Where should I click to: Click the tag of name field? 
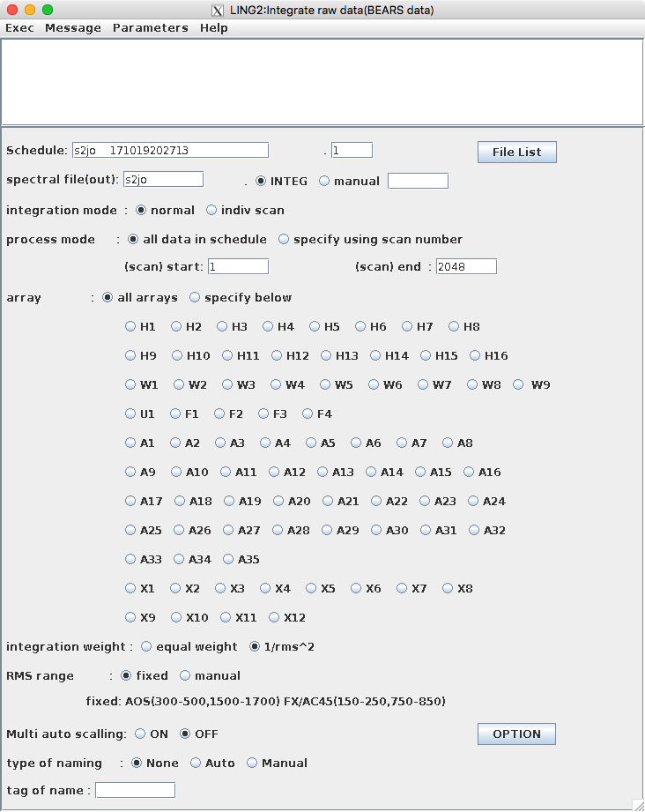tap(135, 790)
